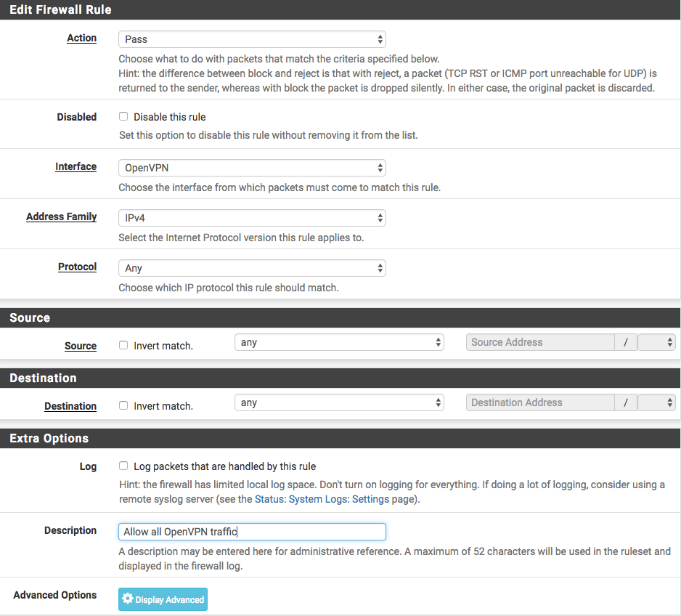Image resolution: width=681 pixels, height=616 pixels.
Task: Click the underlined Address Family label
Action: tap(61, 216)
